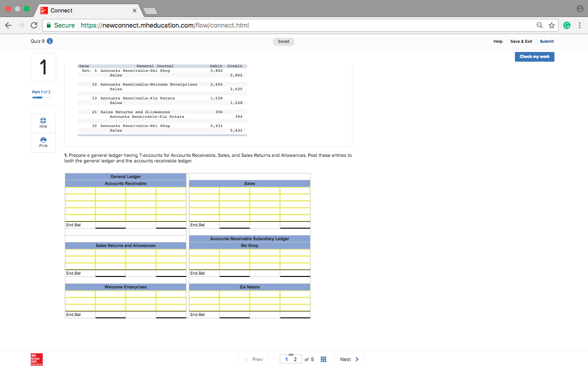
Task: Click first Zia Natara ledger input cell
Action: coord(204,294)
